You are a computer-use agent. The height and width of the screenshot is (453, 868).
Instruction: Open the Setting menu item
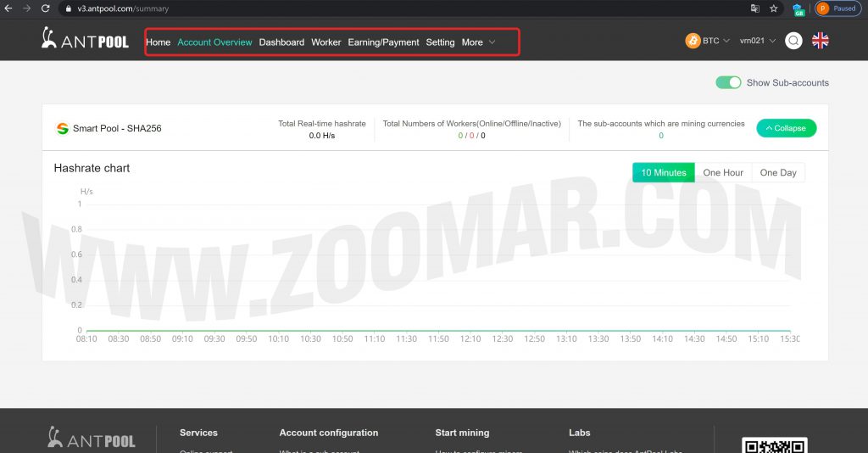440,42
